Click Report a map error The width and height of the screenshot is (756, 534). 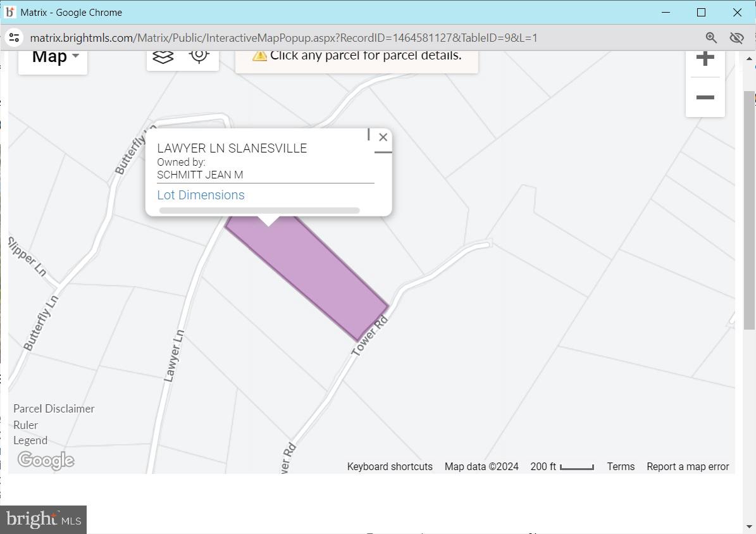pos(688,467)
